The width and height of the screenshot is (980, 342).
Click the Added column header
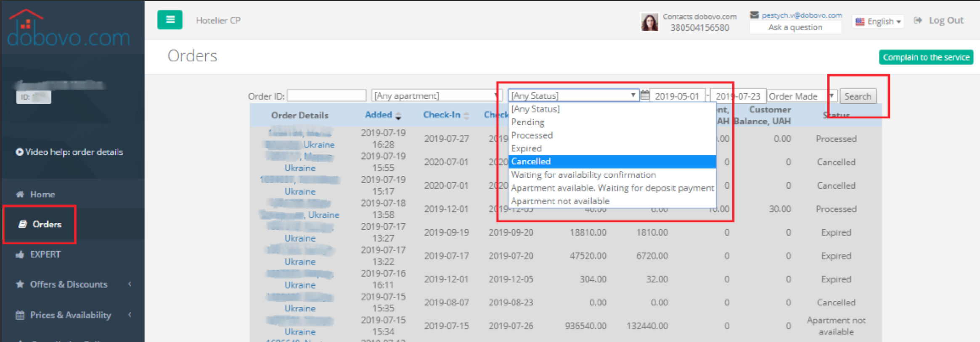click(379, 115)
